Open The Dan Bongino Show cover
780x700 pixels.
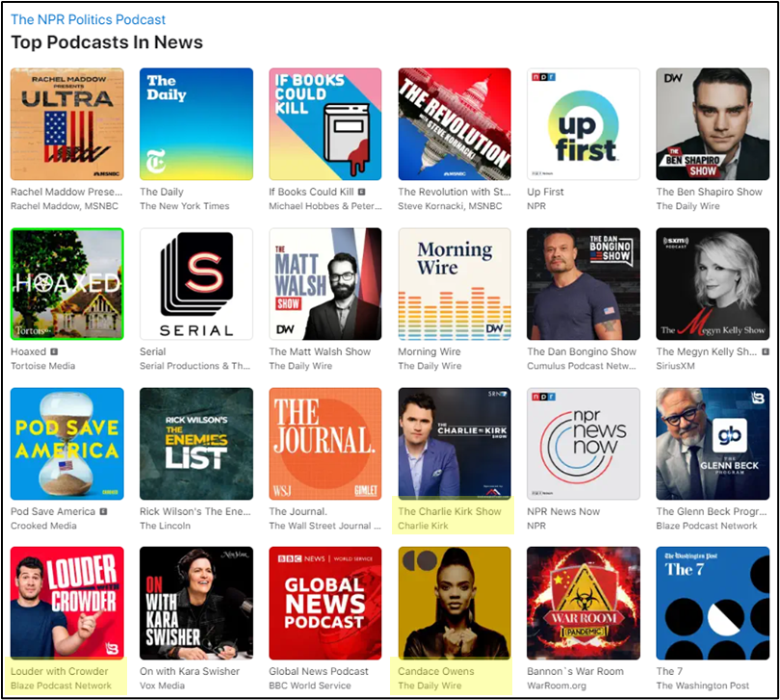[584, 284]
